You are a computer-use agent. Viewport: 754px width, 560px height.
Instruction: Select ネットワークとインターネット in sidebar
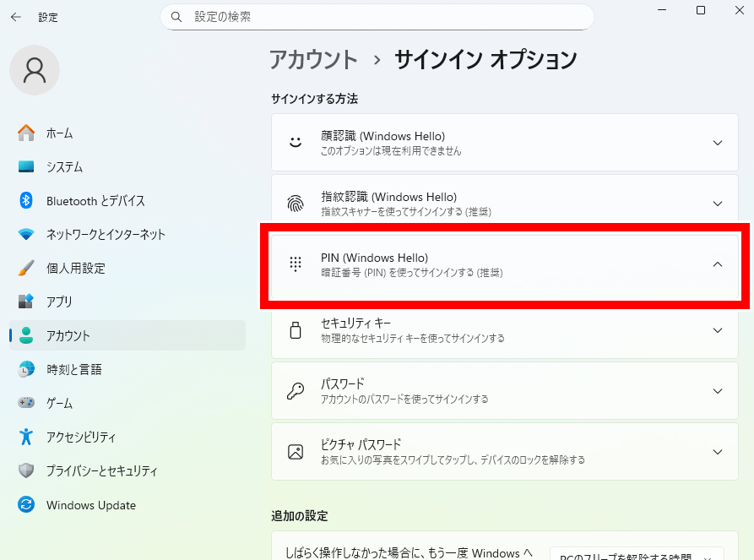coord(106,235)
